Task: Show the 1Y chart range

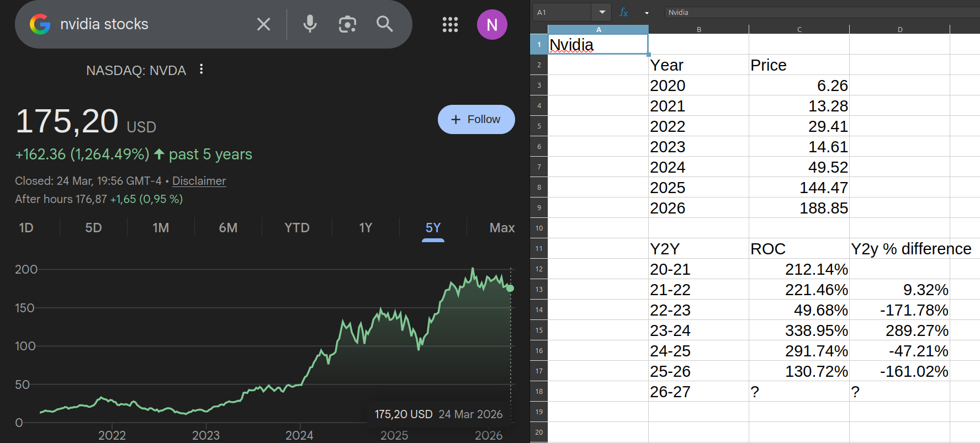Action: 365,228
